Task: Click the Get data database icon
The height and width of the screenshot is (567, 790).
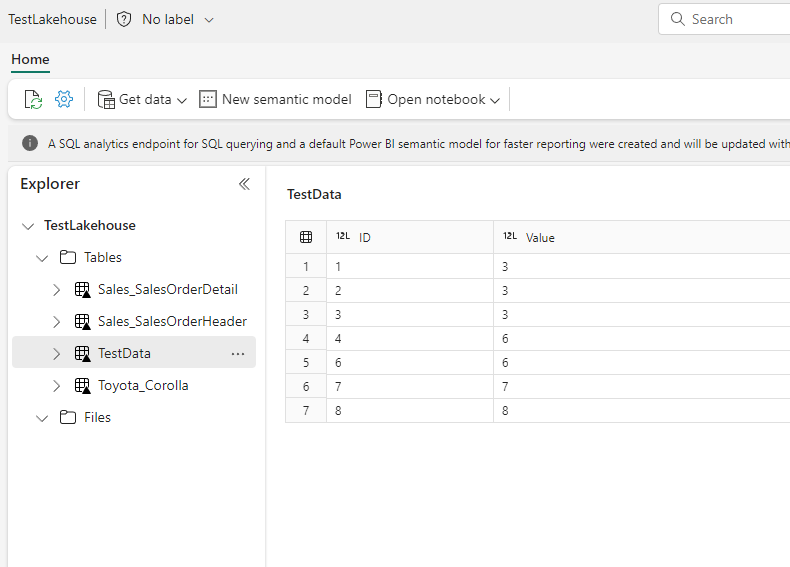Action: [106, 99]
